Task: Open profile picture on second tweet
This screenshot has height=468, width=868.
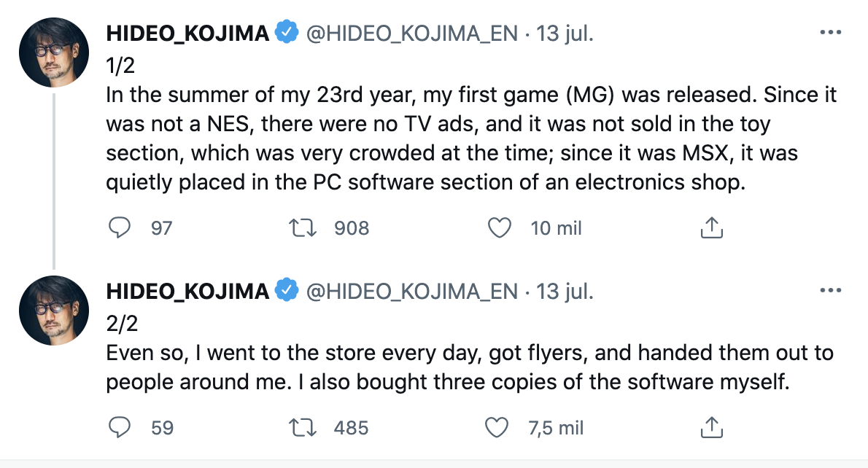Action: (55, 310)
